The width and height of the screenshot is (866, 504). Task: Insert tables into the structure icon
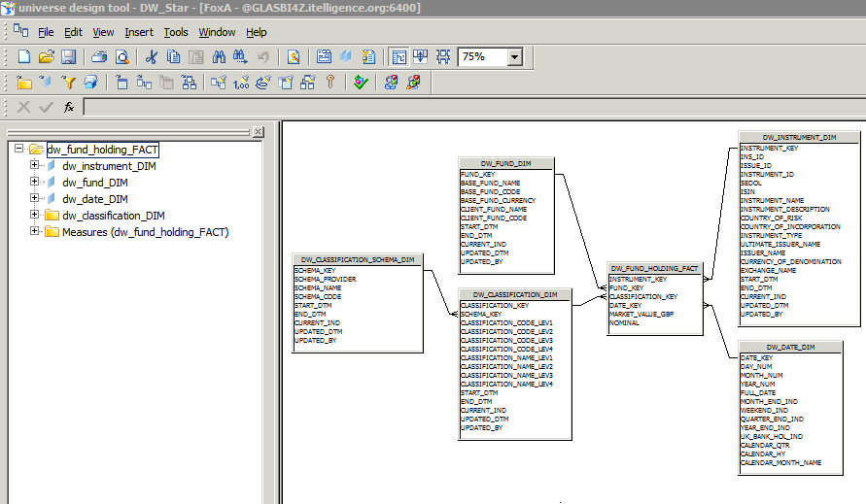click(x=122, y=83)
